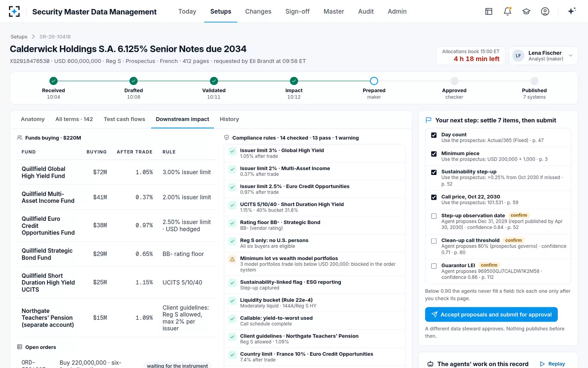Click pass icon for Country limit France rule

click(x=232, y=355)
